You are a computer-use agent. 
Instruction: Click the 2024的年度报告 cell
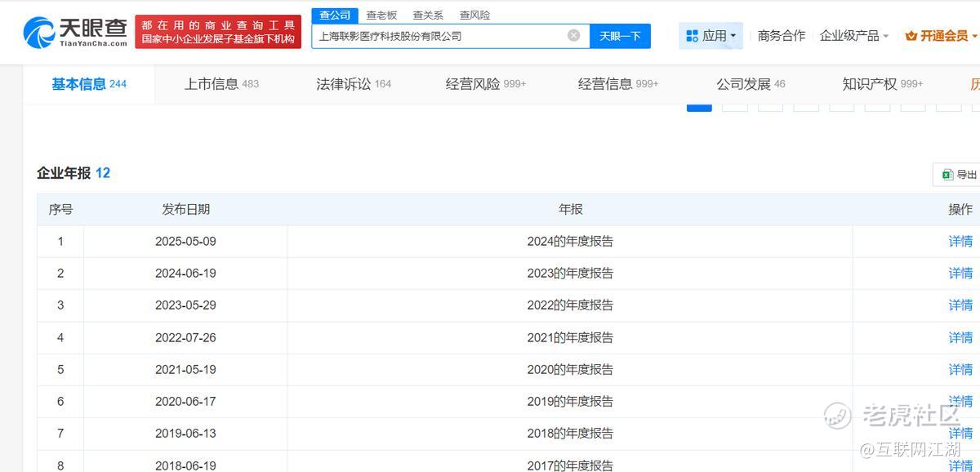(570, 241)
